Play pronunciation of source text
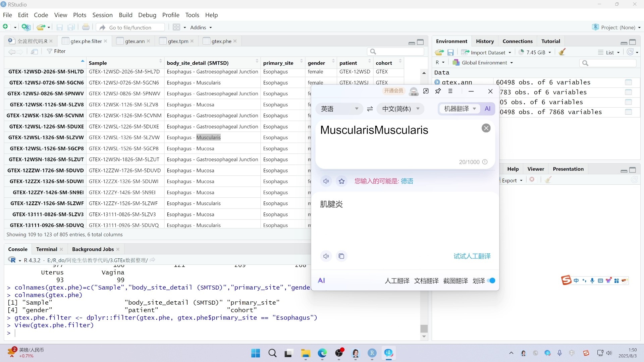This screenshot has width=644, height=362. pos(326,181)
